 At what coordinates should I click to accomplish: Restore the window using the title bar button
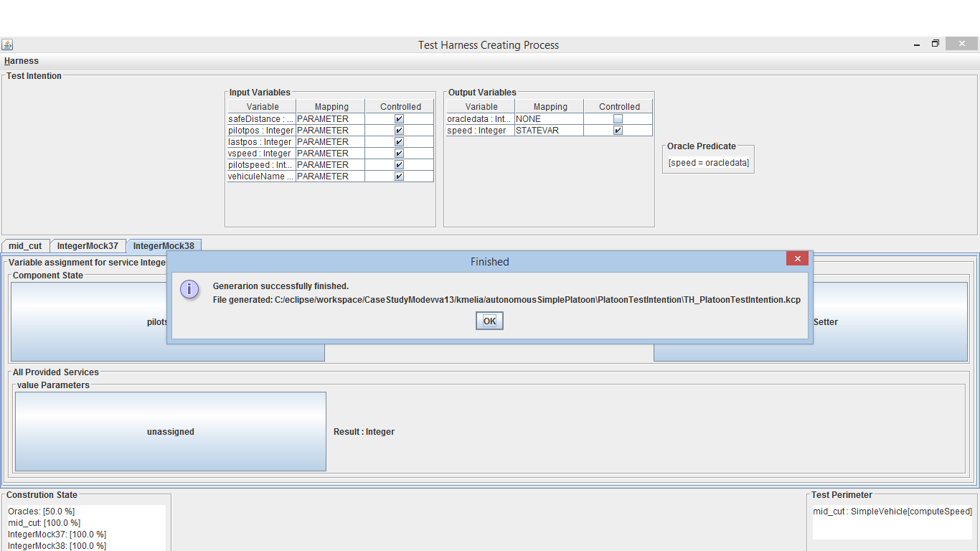pyautogui.click(x=936, y=44)
